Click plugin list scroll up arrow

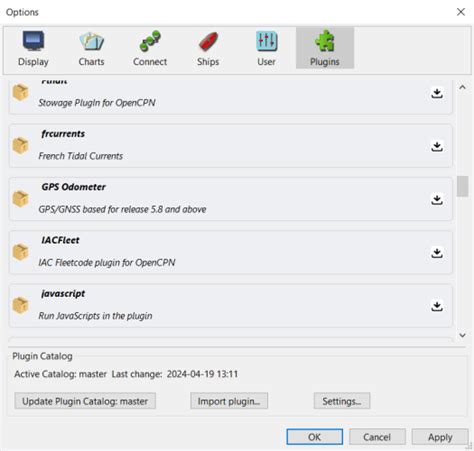462,88
